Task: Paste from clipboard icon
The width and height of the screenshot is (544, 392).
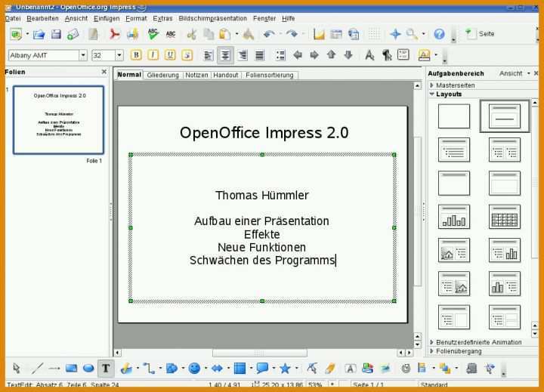Action: pos(225,34)
